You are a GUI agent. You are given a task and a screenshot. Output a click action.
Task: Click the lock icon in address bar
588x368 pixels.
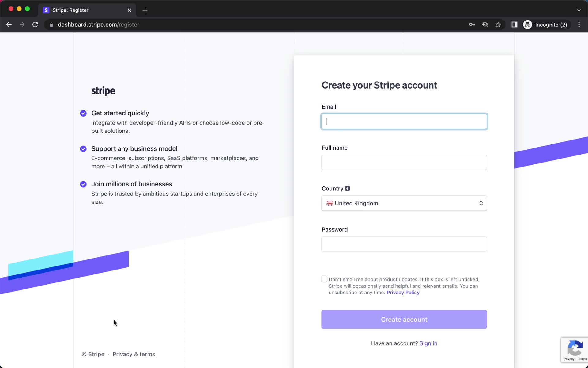pyautogui.click(x=51, y=25)
